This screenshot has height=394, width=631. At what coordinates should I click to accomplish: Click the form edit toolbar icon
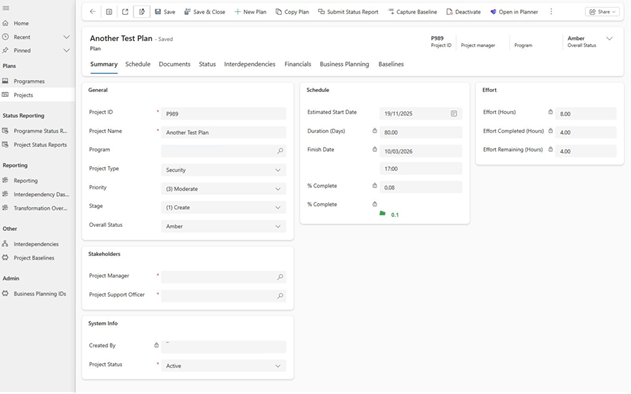point(142,12)
